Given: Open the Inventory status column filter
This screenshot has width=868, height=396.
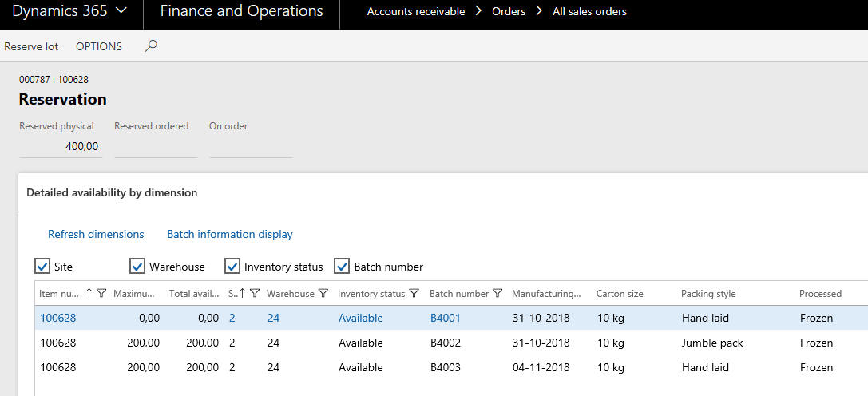Looking at the screenshot, I should click(x=414, y=294).
